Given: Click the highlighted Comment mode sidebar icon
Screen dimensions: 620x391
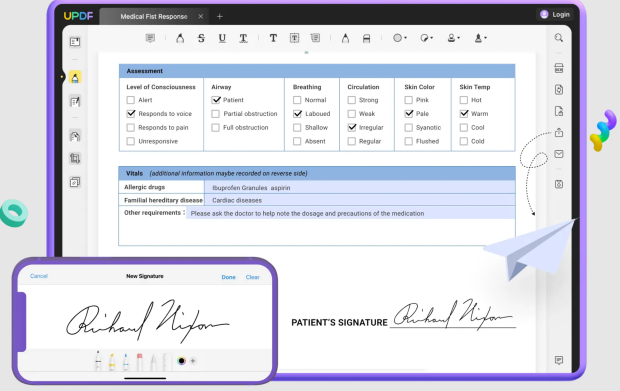Looking at the screenshot, I should coord(75,77).
